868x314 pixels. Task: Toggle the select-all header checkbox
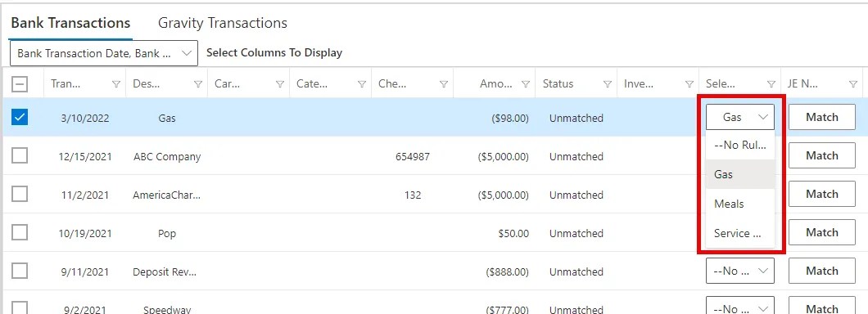tap(20, 84)
